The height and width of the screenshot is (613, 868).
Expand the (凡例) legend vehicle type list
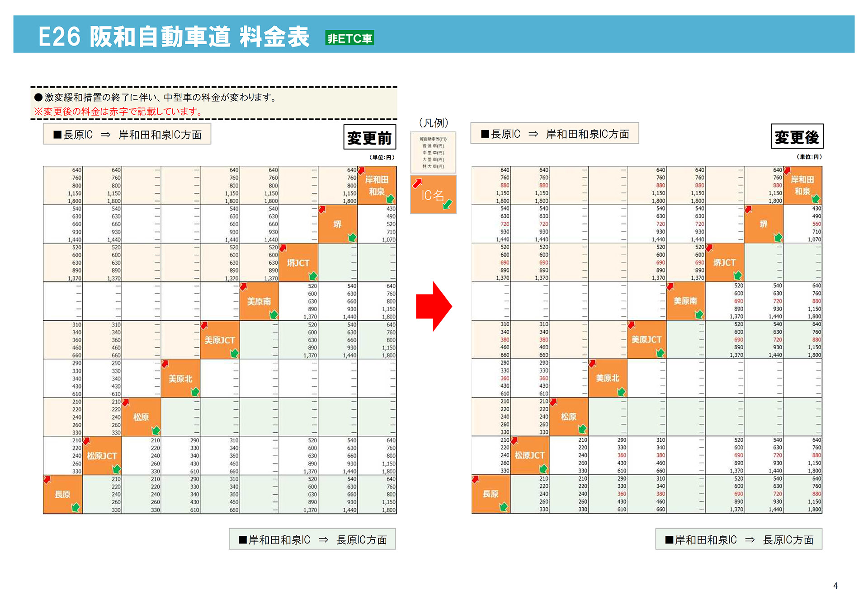[433, 152]
